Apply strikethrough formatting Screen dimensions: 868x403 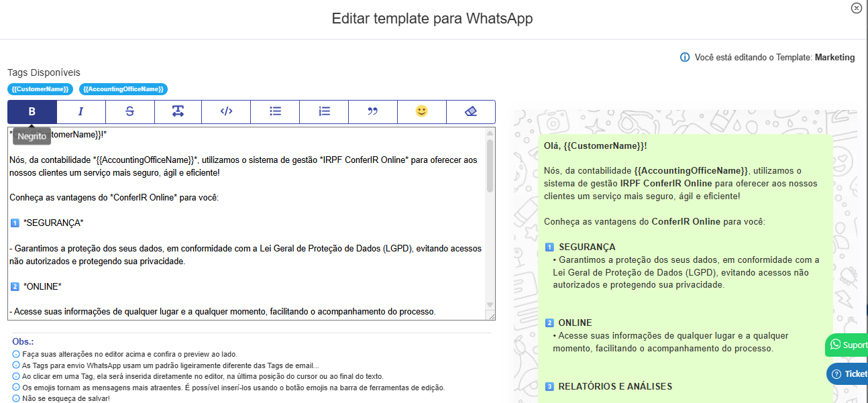click(x=130, y=111)
